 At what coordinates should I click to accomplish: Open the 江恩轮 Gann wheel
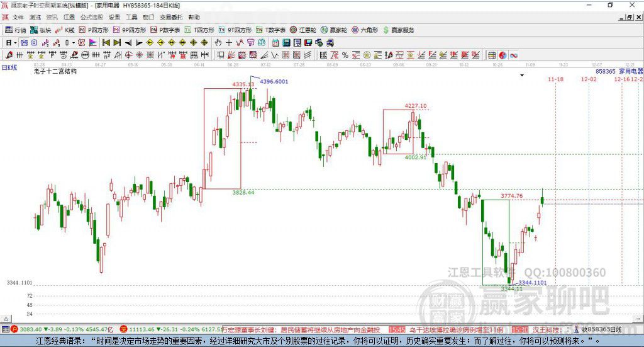(x=303, y=30)
